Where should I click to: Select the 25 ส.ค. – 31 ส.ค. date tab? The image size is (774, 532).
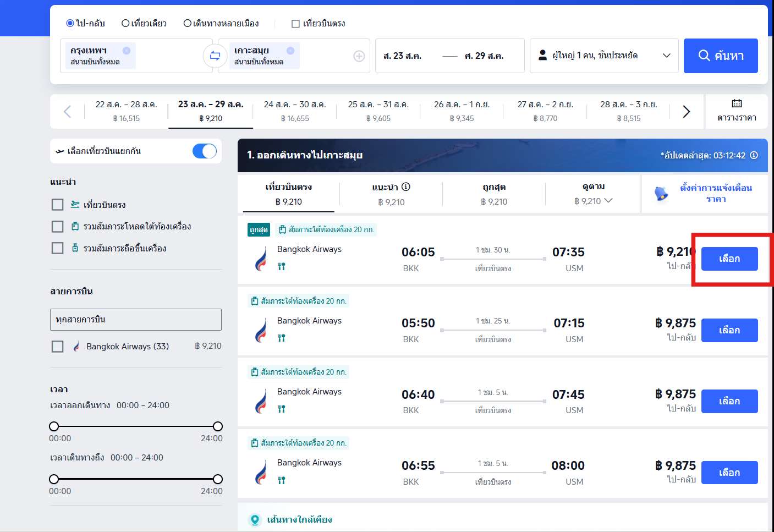click(x=378, y=111)
